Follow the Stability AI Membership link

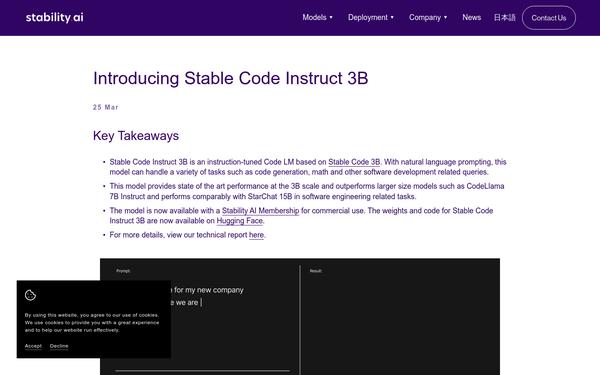(260, 211)
